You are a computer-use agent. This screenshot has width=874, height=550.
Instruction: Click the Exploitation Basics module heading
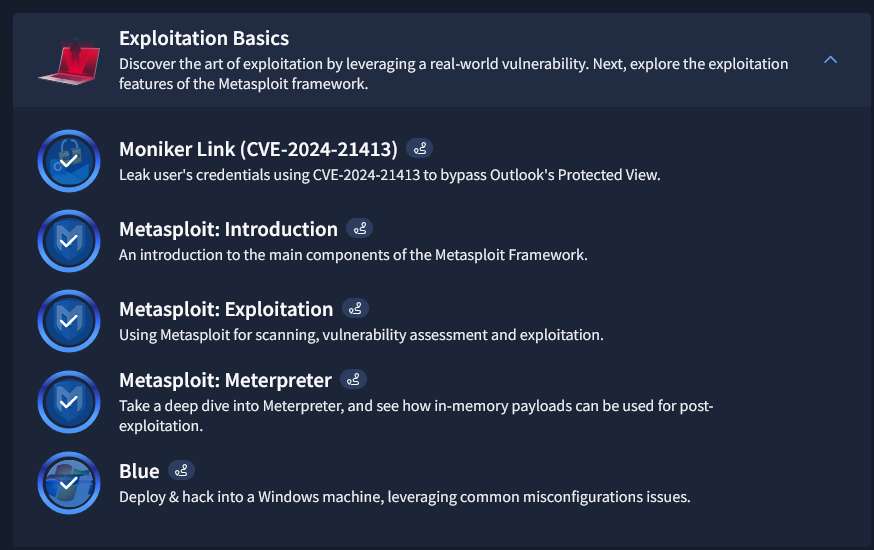[x=204, y=38]
